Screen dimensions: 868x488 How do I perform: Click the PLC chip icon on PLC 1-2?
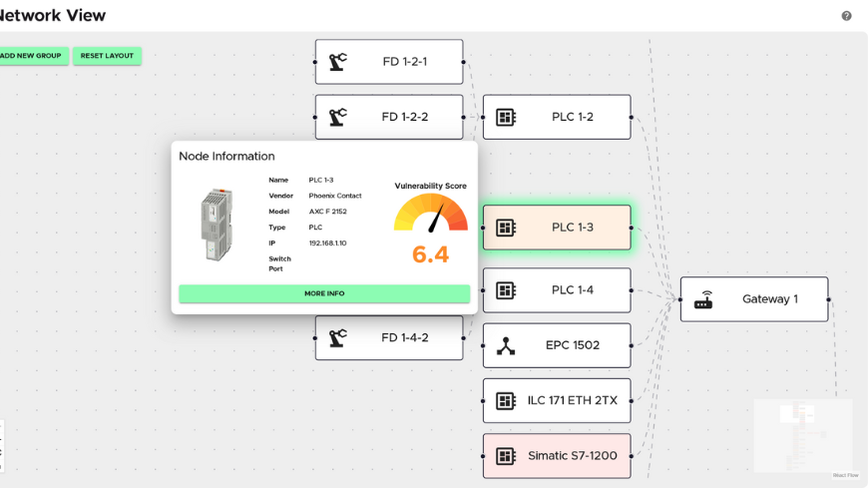[506, 118]
